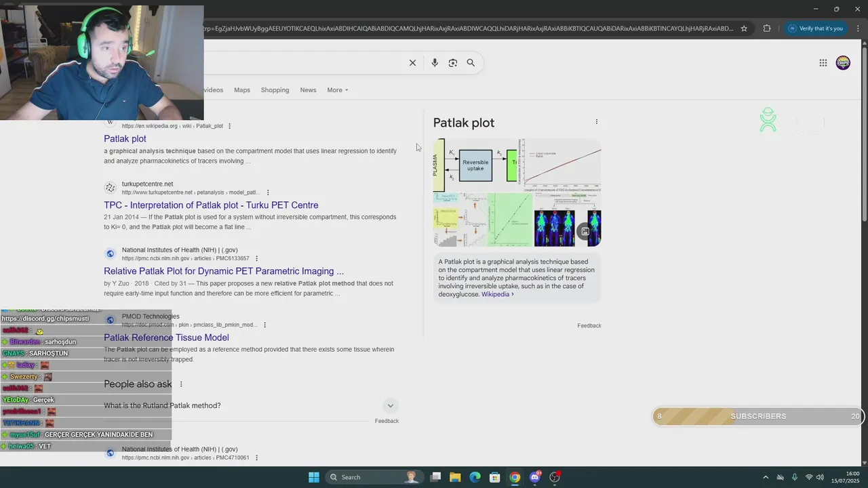Launch Microsoft Edge from the taskbar
The height and width of the screenshot is (488, 868).
pyautogui.click(x=475, y=477)
